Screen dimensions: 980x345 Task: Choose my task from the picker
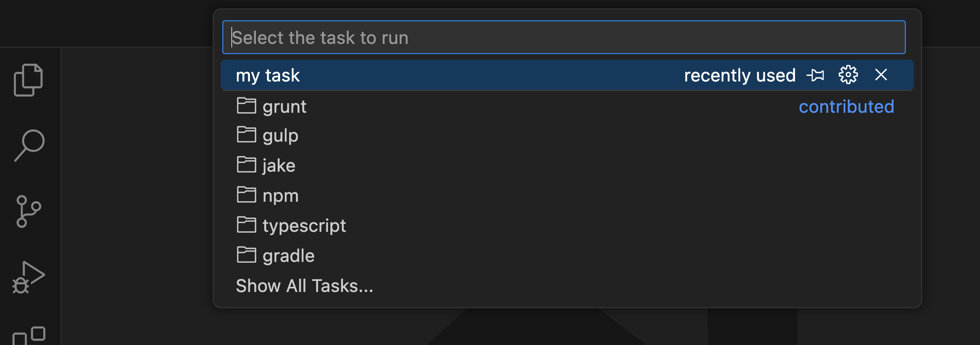point(268,75)
